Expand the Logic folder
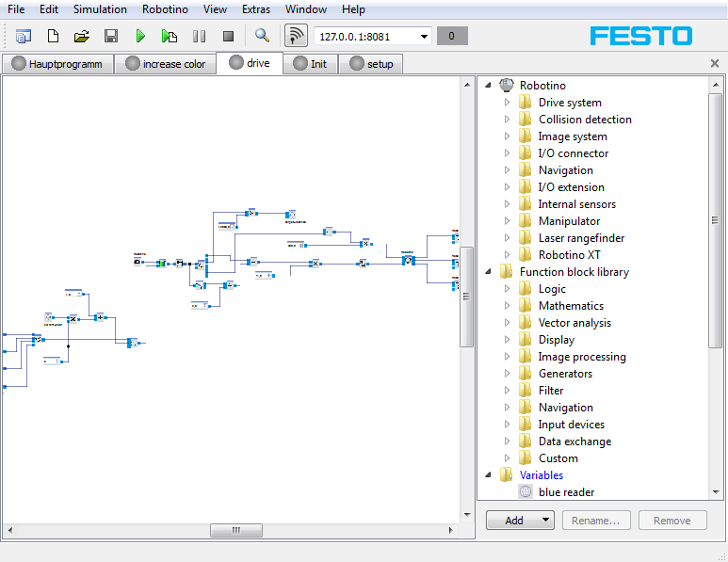 tap(507, 289)
